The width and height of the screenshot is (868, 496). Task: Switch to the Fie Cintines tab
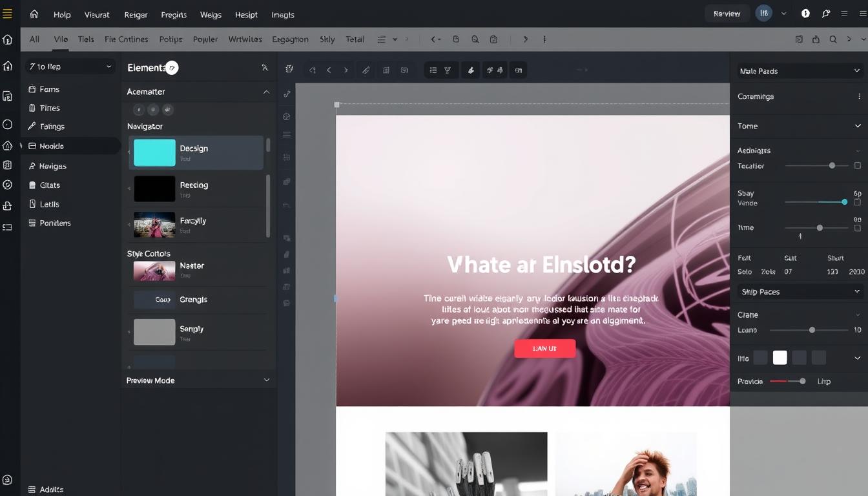click(x=127, y=39)
